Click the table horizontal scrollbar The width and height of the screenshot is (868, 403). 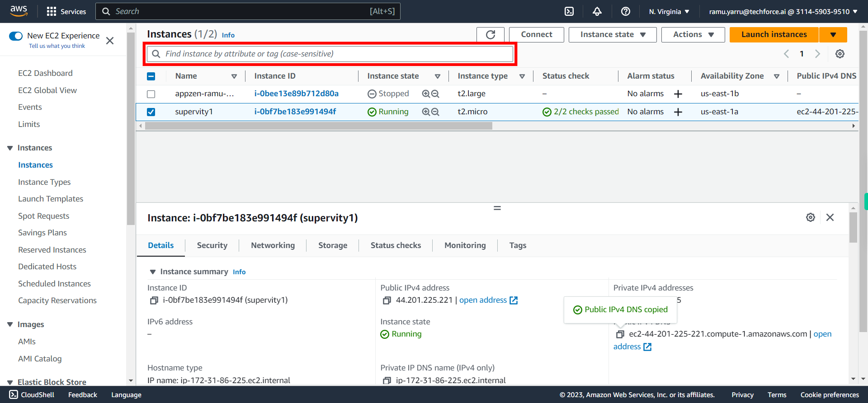tap(318, 126)
